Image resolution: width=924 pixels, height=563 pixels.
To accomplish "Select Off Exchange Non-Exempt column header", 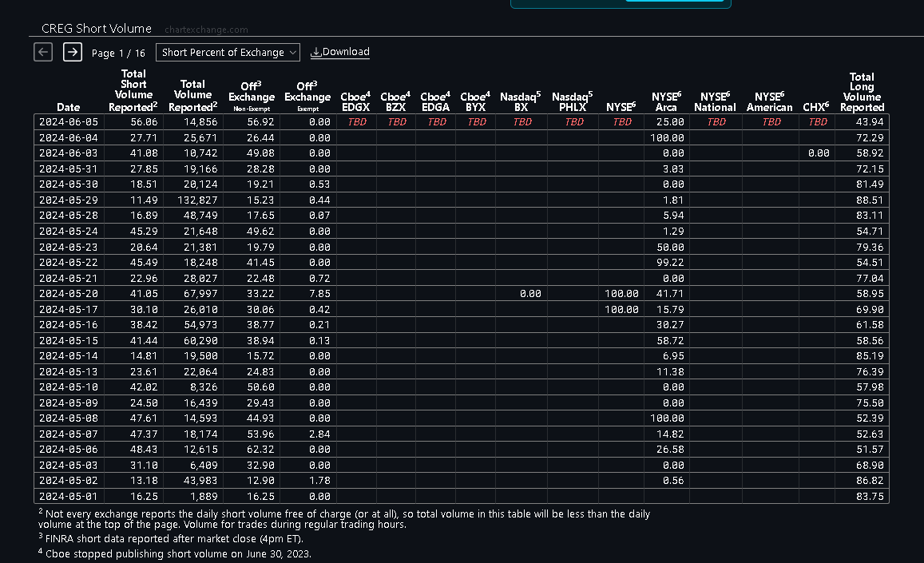I will coord(252,97).
